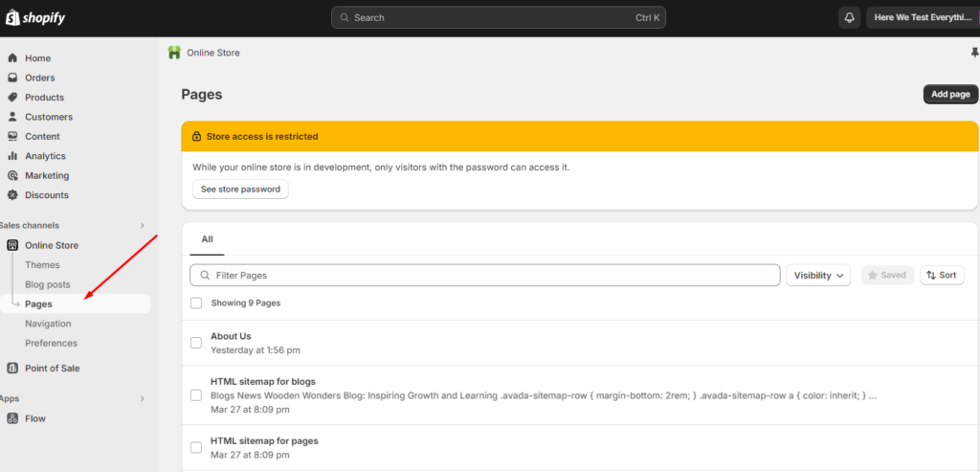Image resolution: width=980 pixels, height=472 pixels.
Task: Click the Flow app icon
Action: point(12,418)
